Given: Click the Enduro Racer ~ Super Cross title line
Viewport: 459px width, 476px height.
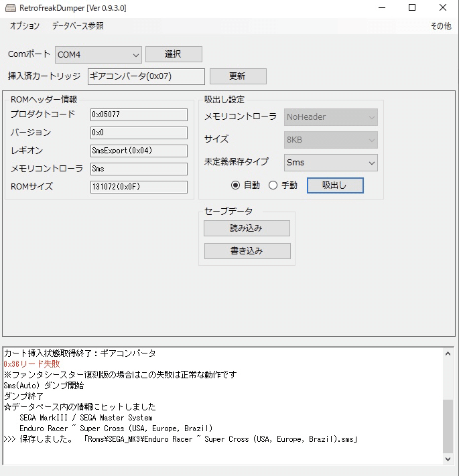Looking at the screenshot, I should (116, 428).
